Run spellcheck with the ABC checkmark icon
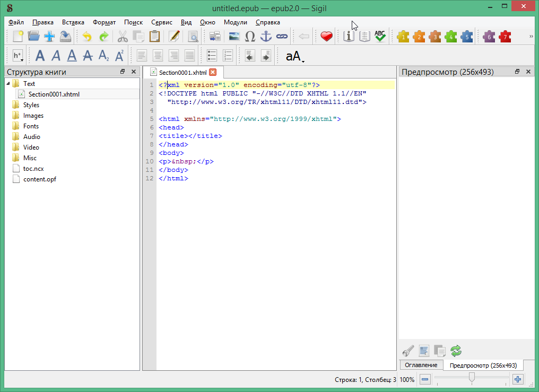The width and height of the screenshot is (539, 392). (380, 37)
